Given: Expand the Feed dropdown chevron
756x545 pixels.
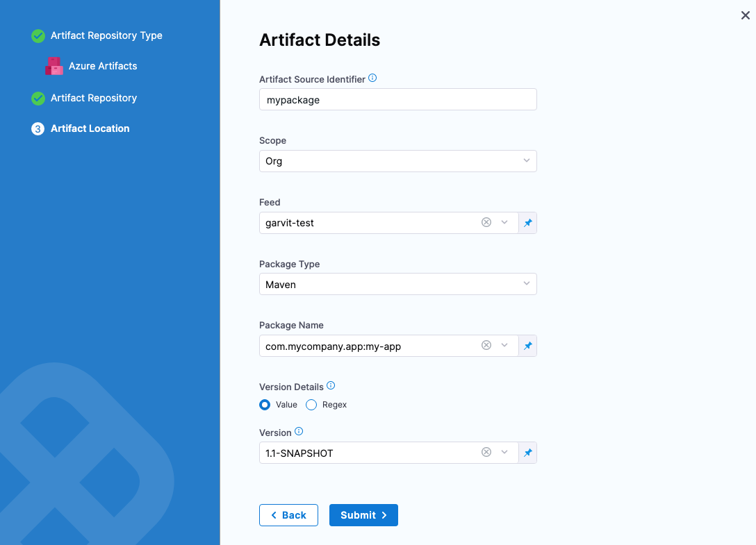Looking at the screenshot, I should coord(505,223).
